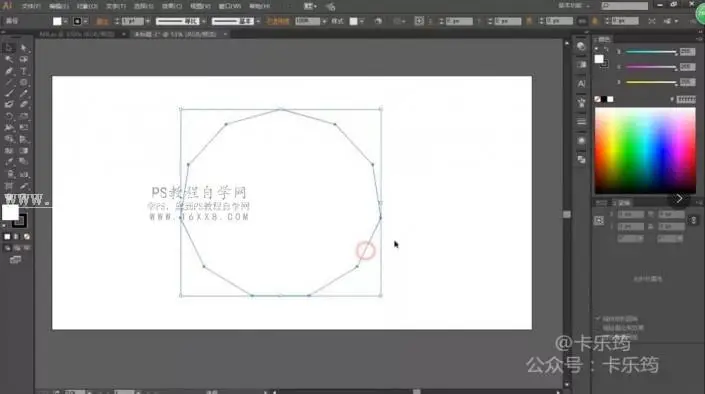The width and height of the screenshot is (705, 394).
Task: Open fill color dropdown in control bar
Action: 66,21
